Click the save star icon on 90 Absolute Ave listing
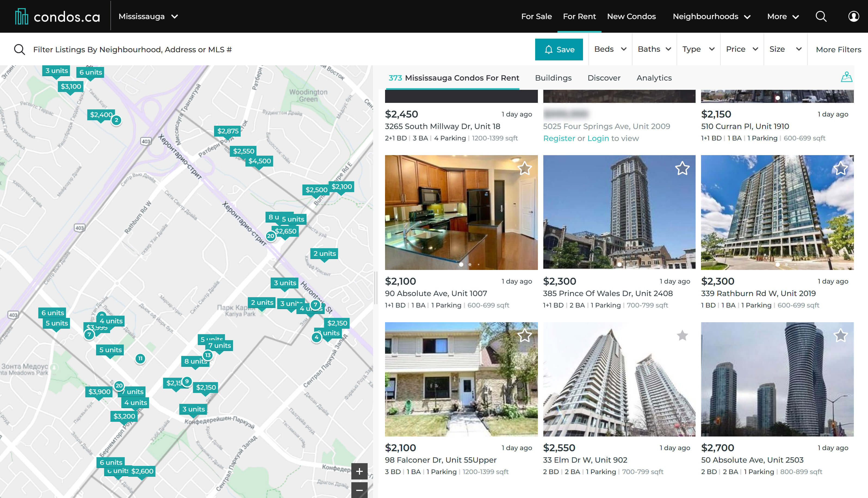 pos(523,168)
